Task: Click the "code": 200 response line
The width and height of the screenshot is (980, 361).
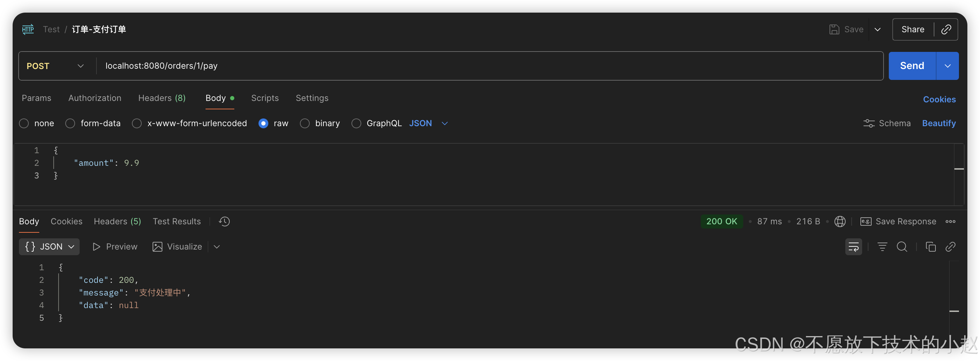Action: [108, 280]
